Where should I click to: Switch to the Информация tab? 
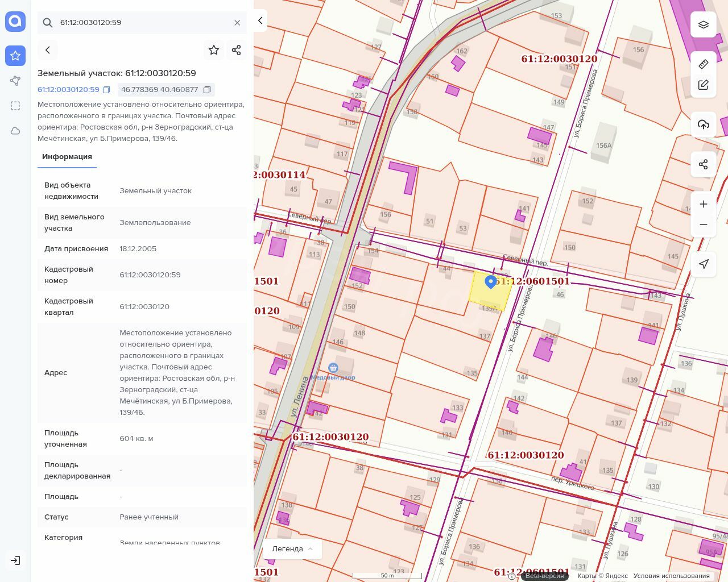(67, 157)
